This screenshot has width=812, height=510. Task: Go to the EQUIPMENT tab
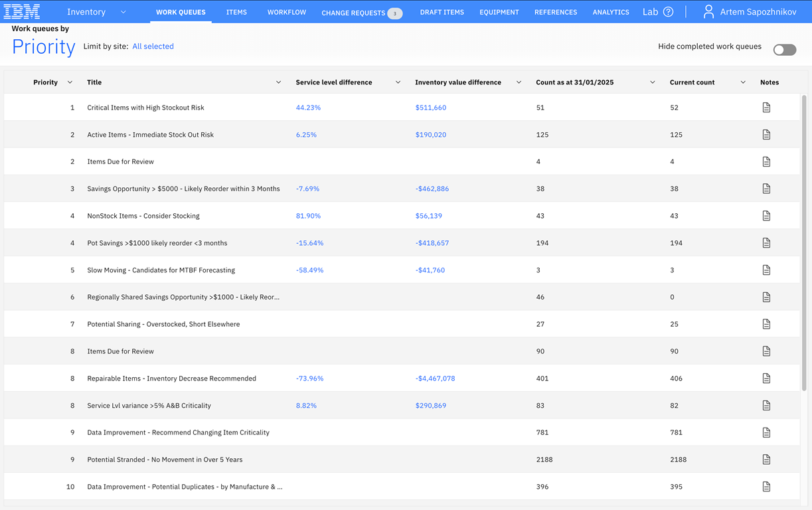[499, 12]
